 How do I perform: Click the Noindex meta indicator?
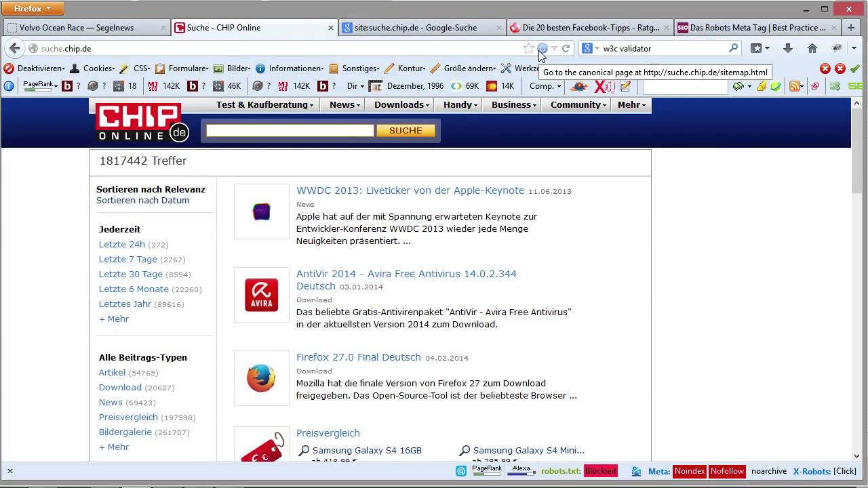[x=690, y=471]
